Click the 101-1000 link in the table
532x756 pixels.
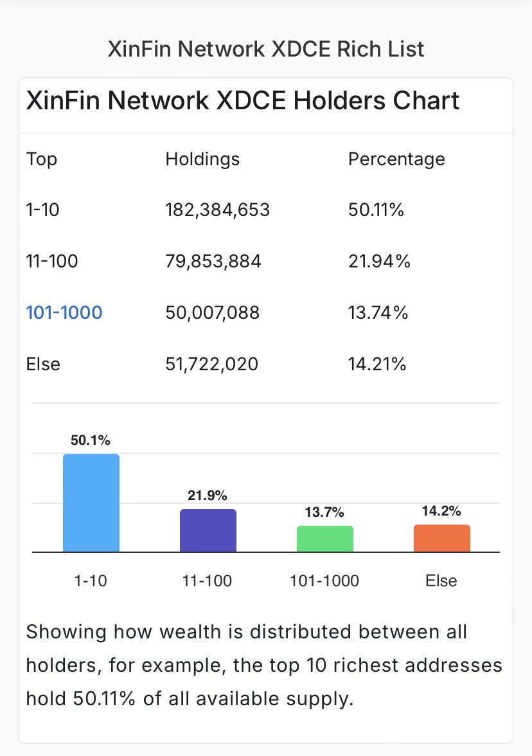click(x=64, y=313)
